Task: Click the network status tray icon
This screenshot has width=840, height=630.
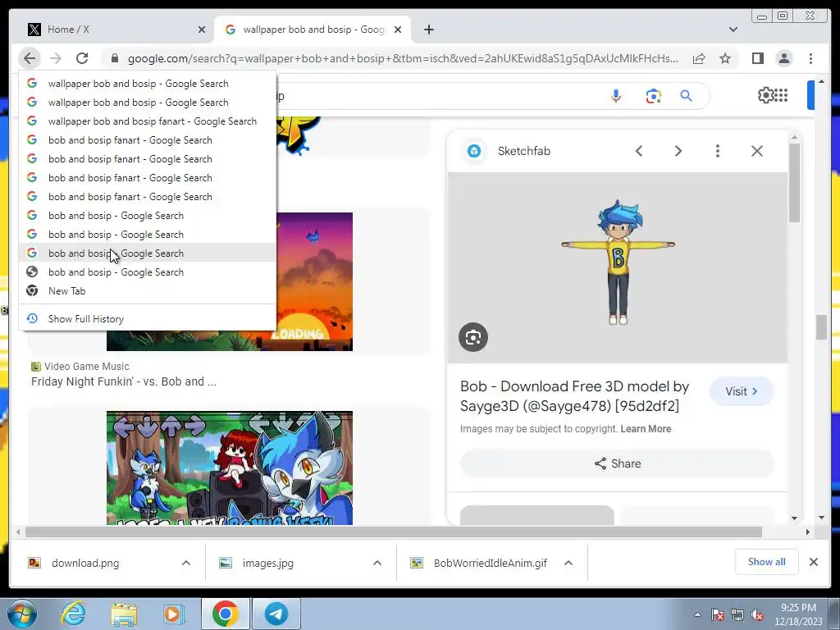Action: [737, 615]
